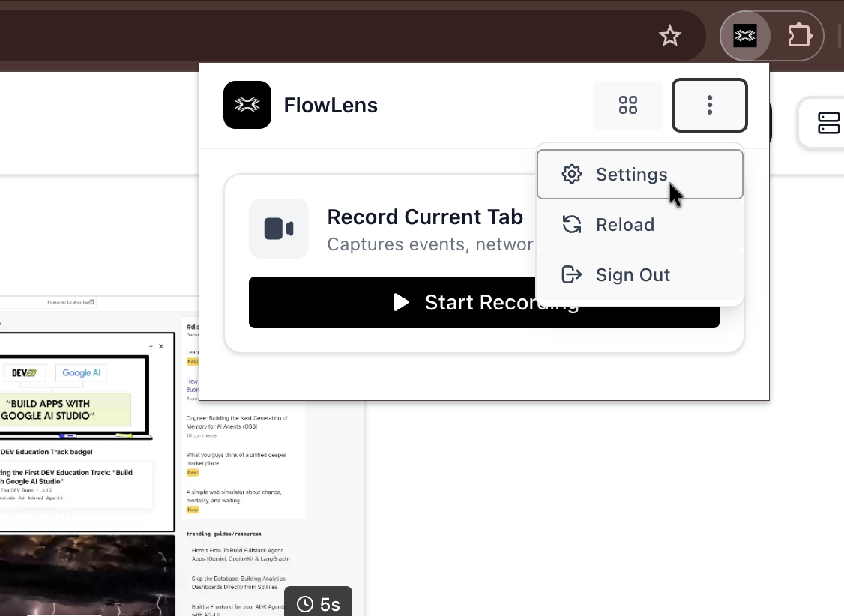Click the 5s timer badge
Image resolution: width=844 pixels, height=616 pixels.
tap(319, 604)
